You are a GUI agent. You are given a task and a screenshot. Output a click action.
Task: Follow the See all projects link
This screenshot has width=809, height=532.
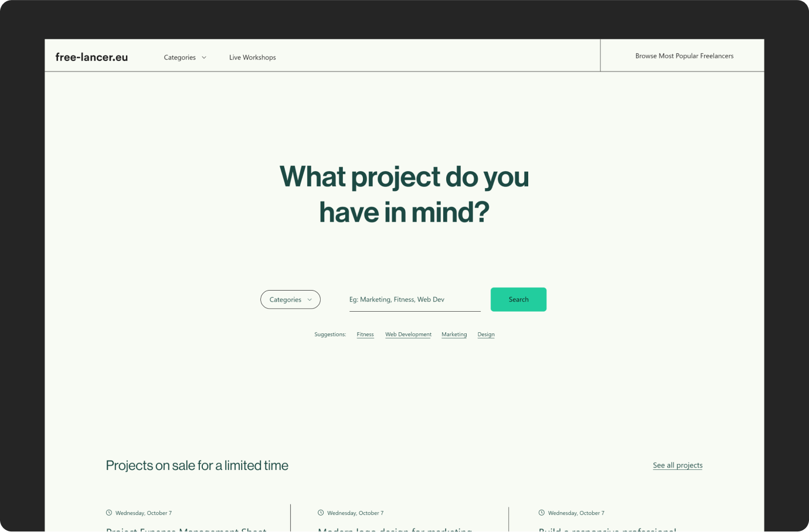pyautogui.click(x=678, y=465)
